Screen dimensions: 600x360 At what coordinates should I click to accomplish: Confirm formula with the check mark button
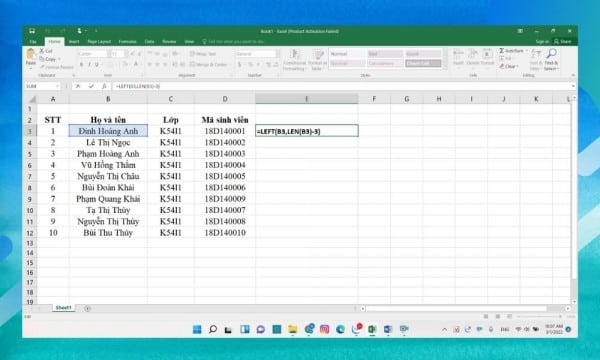click(x=91, y=86)
